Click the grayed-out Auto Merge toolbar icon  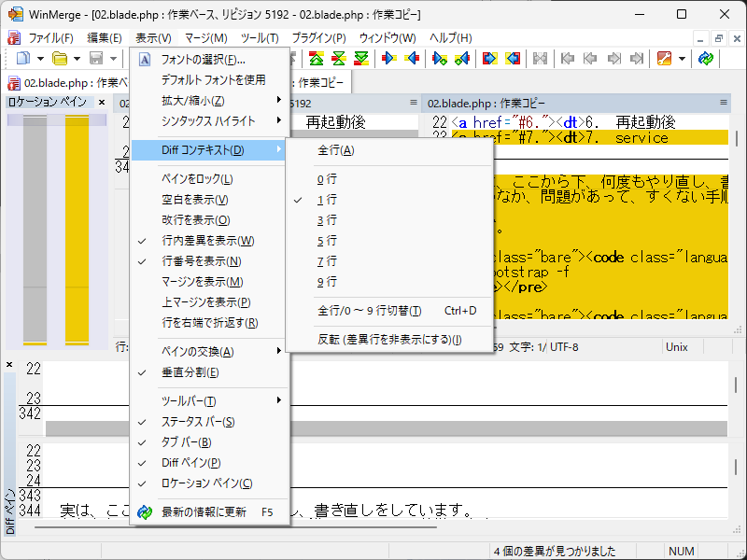(x=540, y=59)
